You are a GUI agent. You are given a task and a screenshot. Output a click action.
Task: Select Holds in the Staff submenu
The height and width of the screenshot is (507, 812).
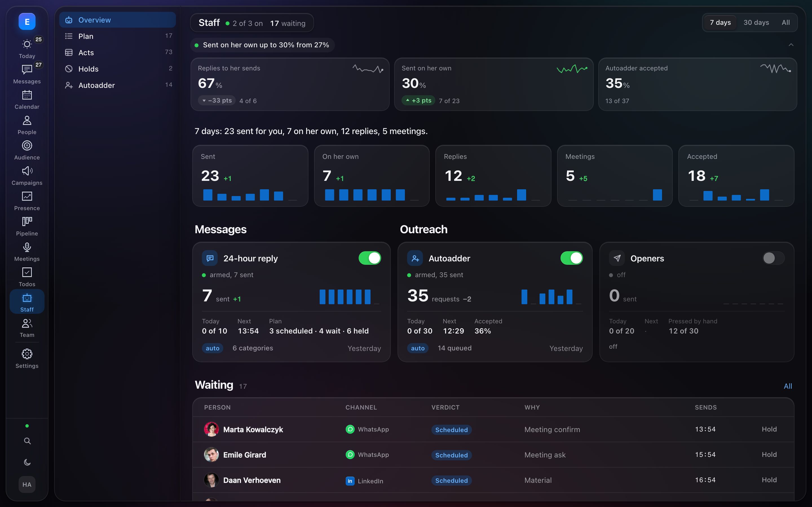[x=118, y=69]
